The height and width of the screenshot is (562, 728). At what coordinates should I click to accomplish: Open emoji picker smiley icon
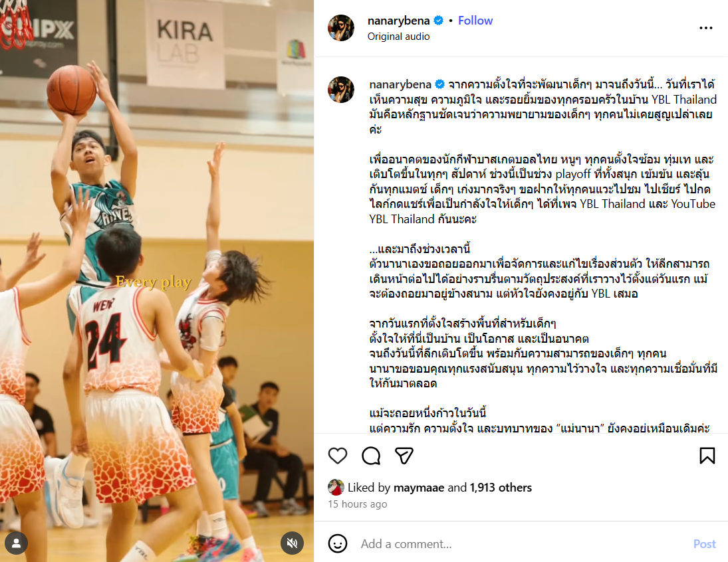[x=338, y=543]
